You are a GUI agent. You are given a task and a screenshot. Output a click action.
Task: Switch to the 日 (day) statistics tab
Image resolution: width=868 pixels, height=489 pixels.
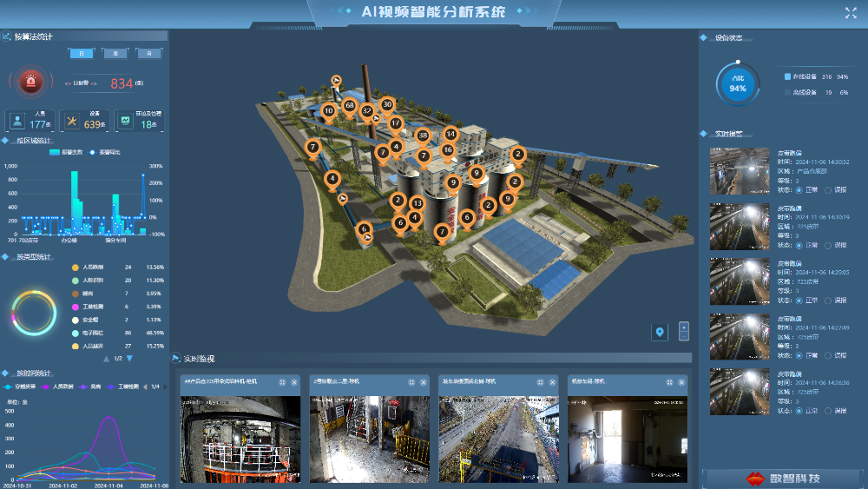click(82, 53)
